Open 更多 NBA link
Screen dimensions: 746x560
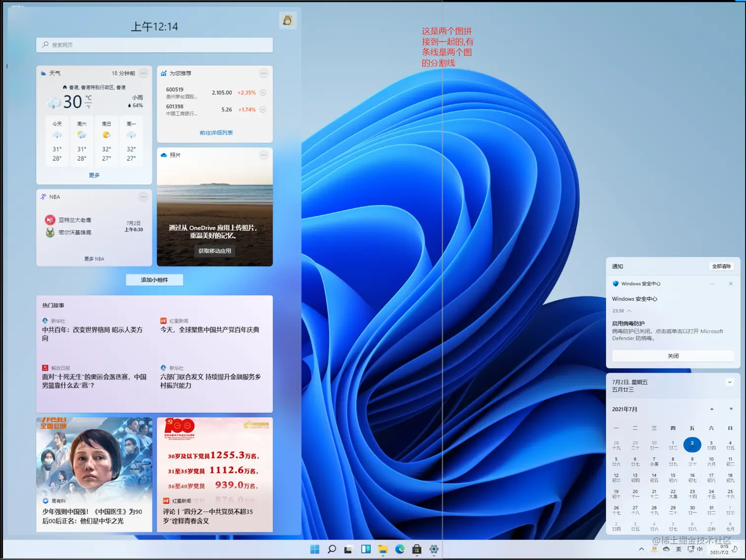94,259
